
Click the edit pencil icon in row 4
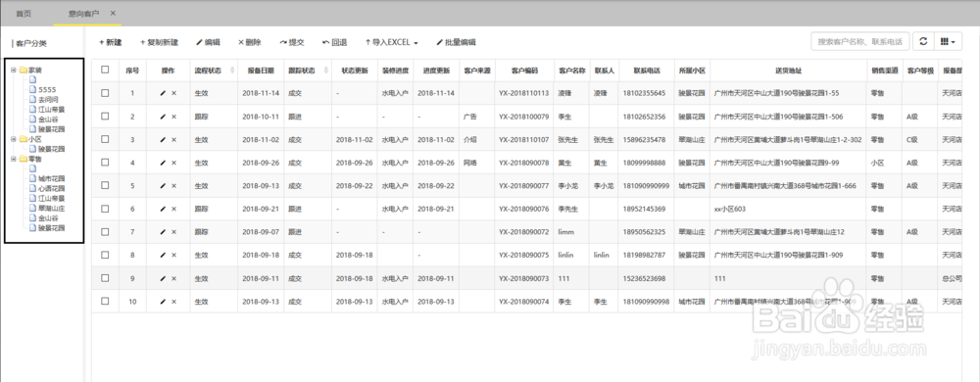tap(163, 163)
